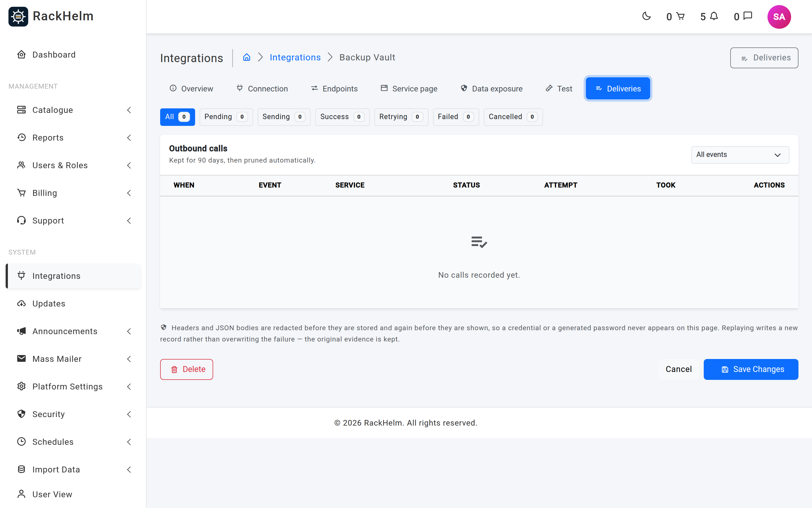The height and width of the screenshot is (508, 812).
Task: Expand the Platform Settings chevron
Action: (129, 386)
